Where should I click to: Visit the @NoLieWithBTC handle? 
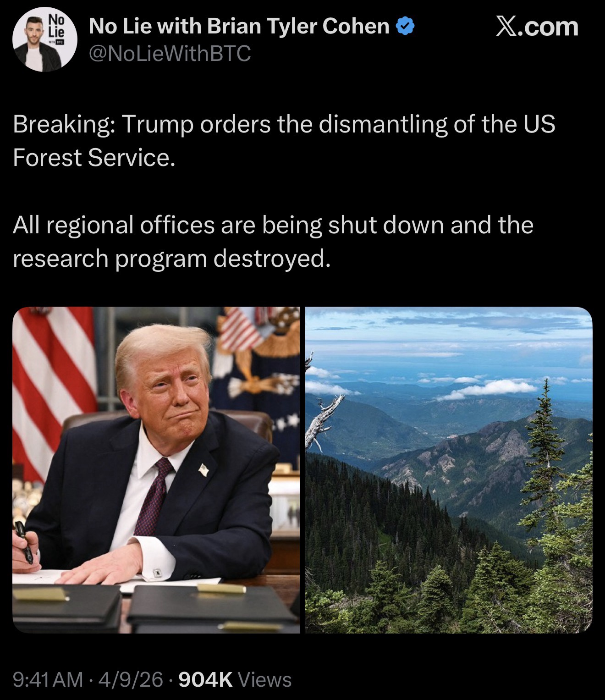(x=170, y=54)
